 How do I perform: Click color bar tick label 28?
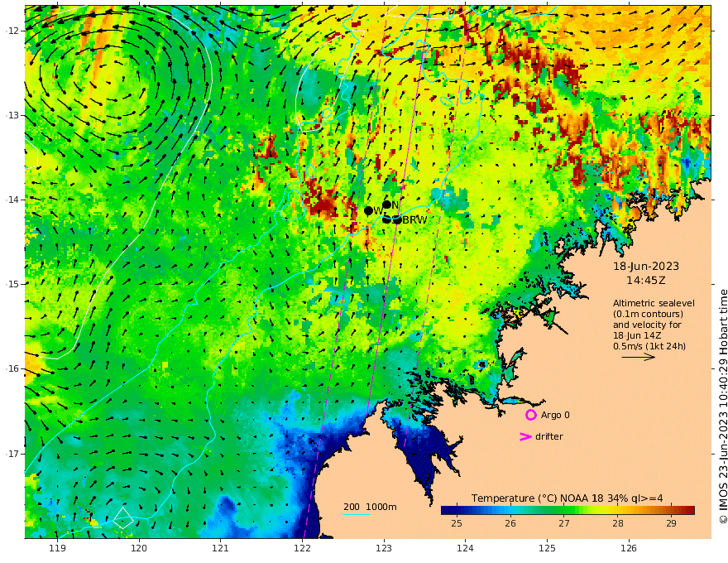pos(617,523)
